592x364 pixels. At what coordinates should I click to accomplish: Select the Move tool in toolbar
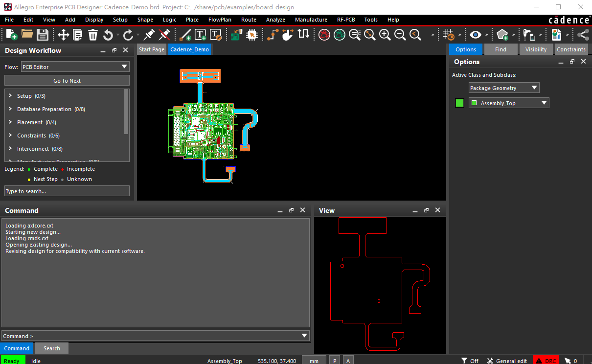(64, 34)
